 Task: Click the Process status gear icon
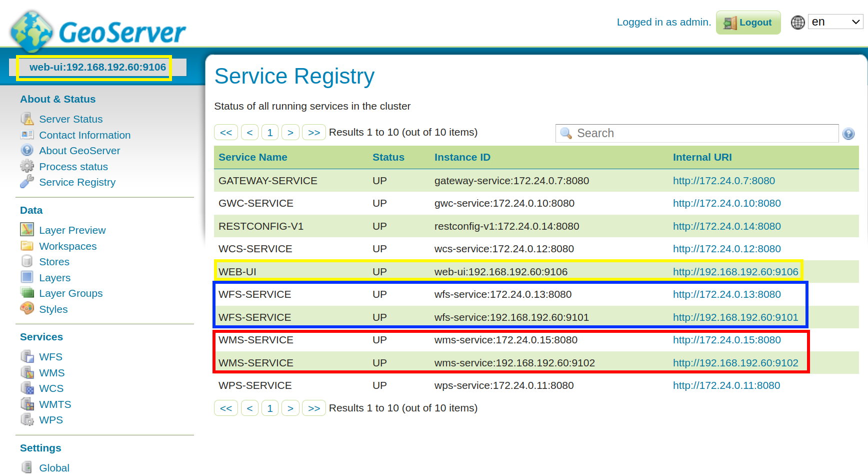[x=27, y=166]
